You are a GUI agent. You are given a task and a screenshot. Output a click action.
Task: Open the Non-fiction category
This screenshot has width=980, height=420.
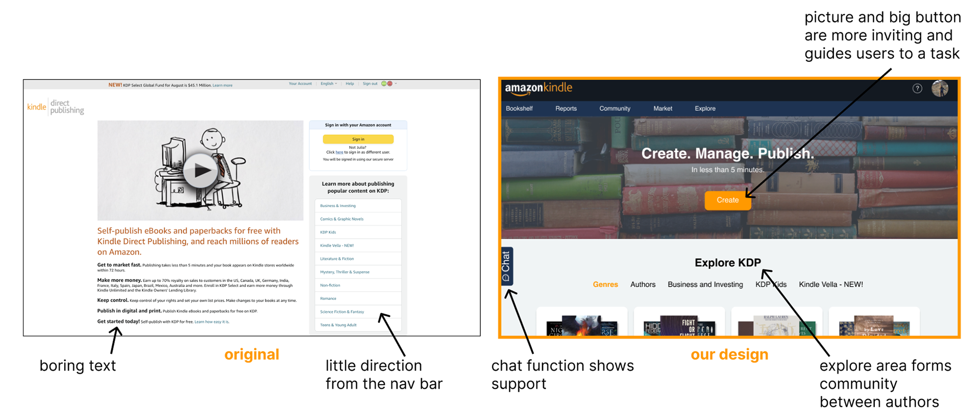click(x=358, y=286)
